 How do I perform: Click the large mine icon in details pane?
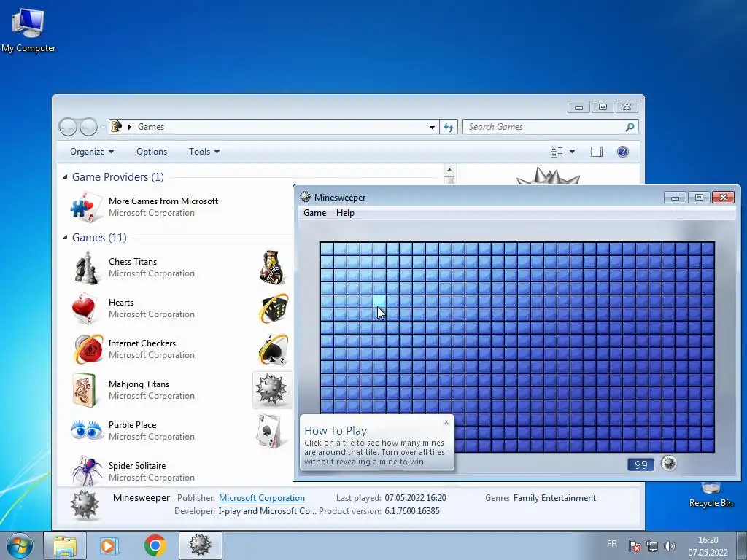click(x=85, y=505)
